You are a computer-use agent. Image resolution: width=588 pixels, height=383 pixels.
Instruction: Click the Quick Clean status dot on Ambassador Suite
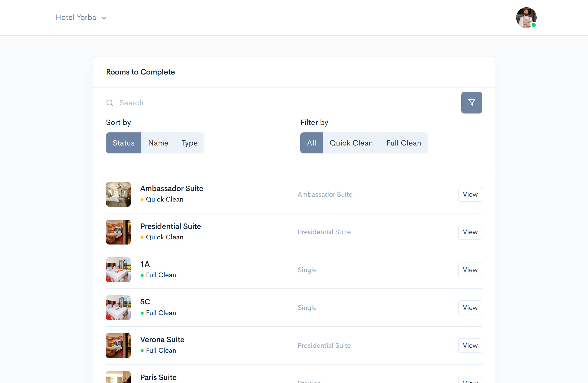tap(141, 199)
